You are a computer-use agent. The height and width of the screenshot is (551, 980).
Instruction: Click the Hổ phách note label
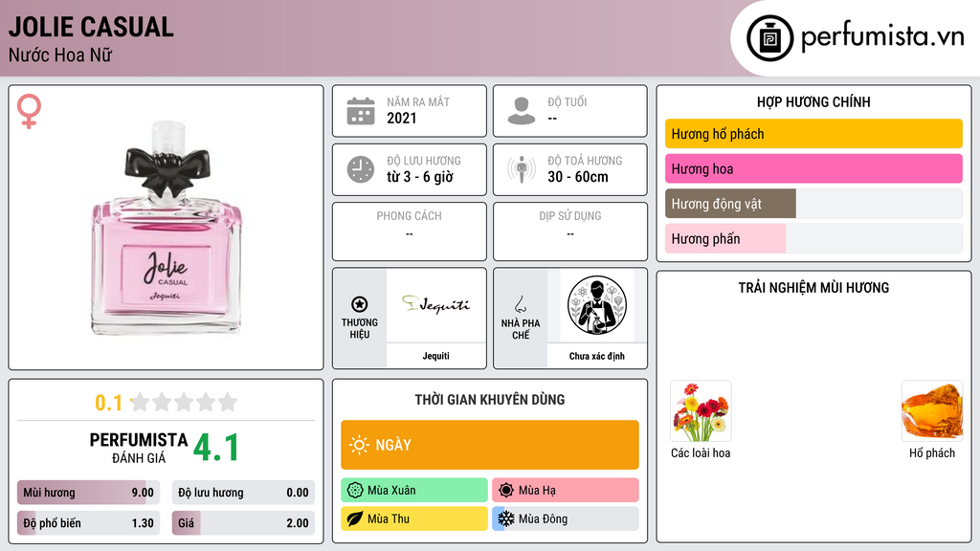coord(932,452)
